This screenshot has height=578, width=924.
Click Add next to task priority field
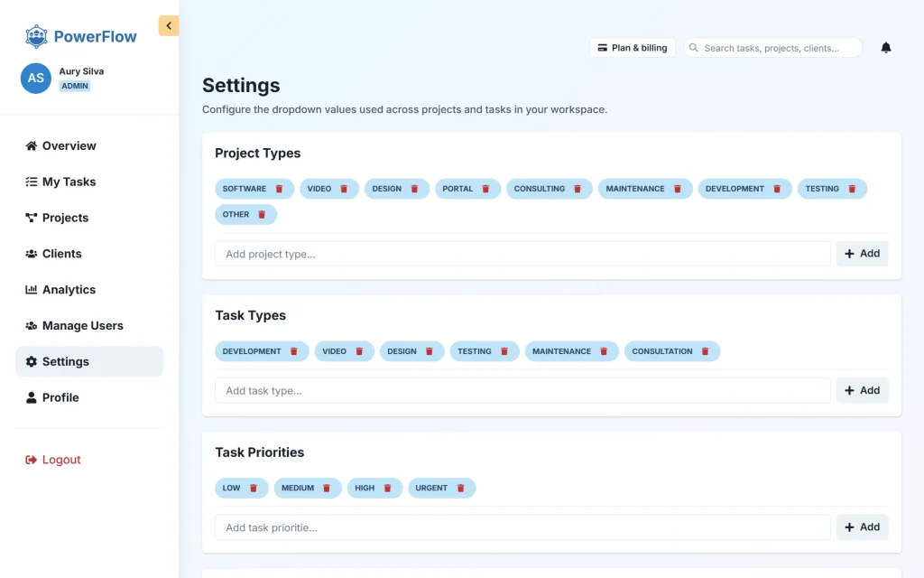tap(862, 527)
